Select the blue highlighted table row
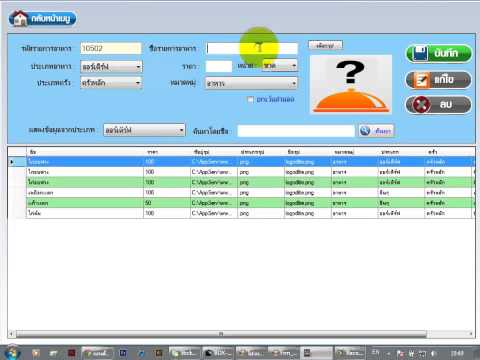Screen dimensions: 480x360 pyautogui.click(x=241, y=162)
